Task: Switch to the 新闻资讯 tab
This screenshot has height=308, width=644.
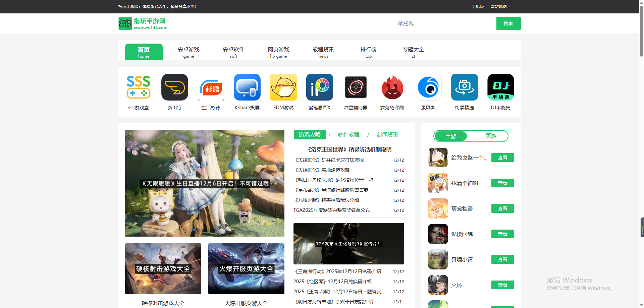Action: pyautogui.click(x=387, y=135)
